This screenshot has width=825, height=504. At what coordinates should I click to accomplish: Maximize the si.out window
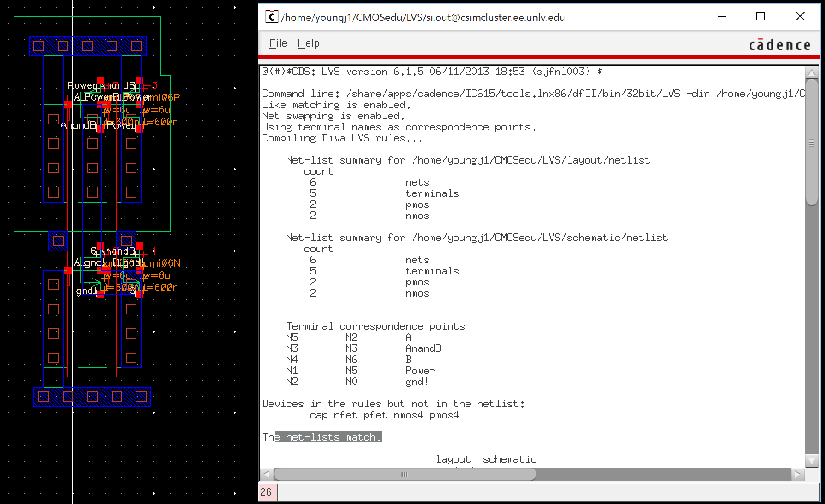[x=761, y=17]
